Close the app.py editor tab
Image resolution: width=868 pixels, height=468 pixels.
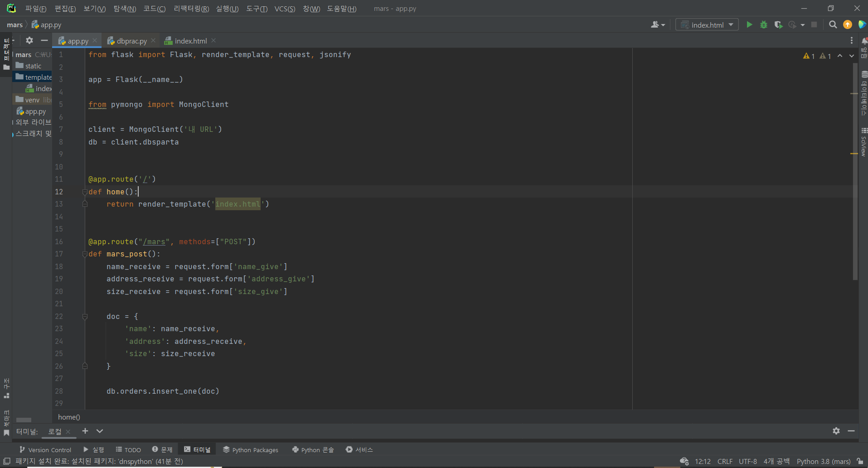click(x=95, y=41)
